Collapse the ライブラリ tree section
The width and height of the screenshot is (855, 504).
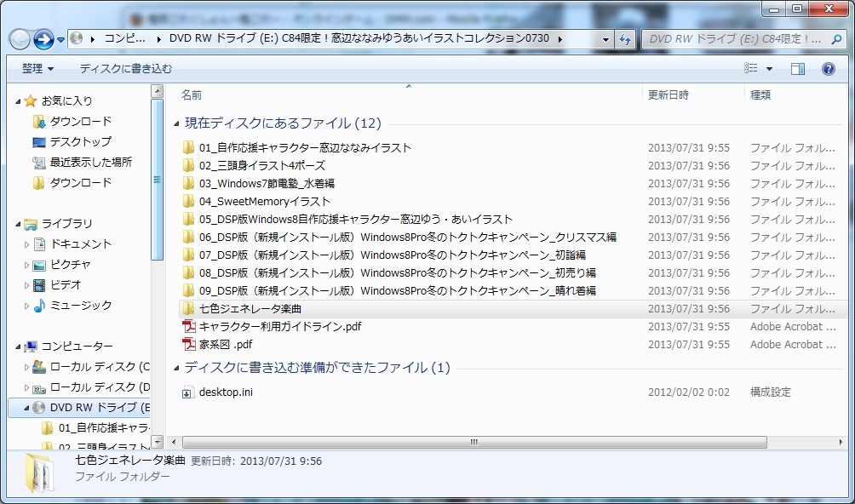(x=18, y=224)
